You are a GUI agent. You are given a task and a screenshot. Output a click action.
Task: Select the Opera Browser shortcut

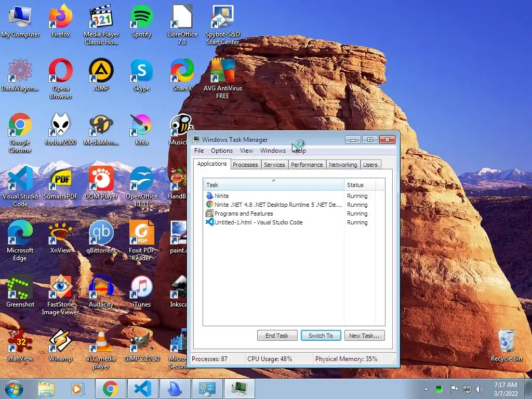point(60,79)
